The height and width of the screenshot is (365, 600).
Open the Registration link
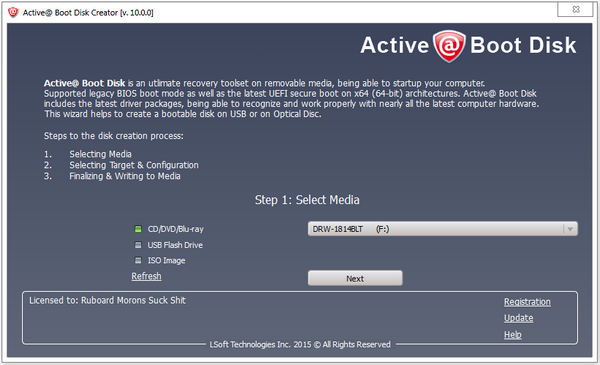tap(527, 302)
